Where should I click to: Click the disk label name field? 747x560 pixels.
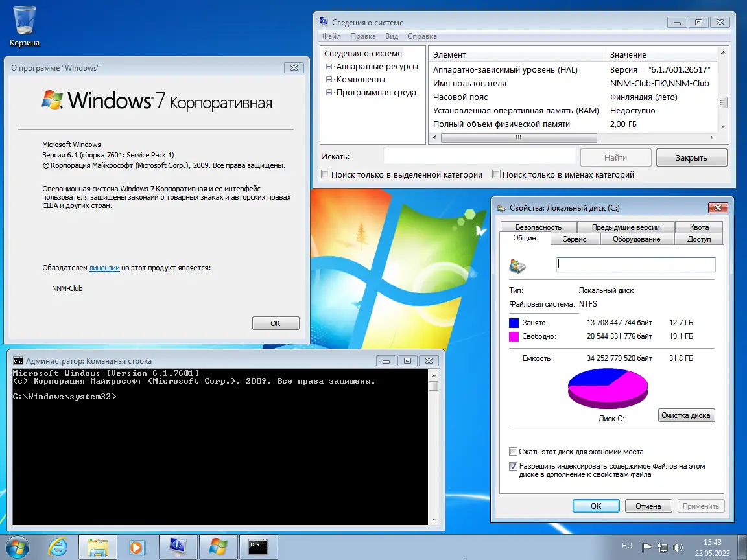click(636, 264)
